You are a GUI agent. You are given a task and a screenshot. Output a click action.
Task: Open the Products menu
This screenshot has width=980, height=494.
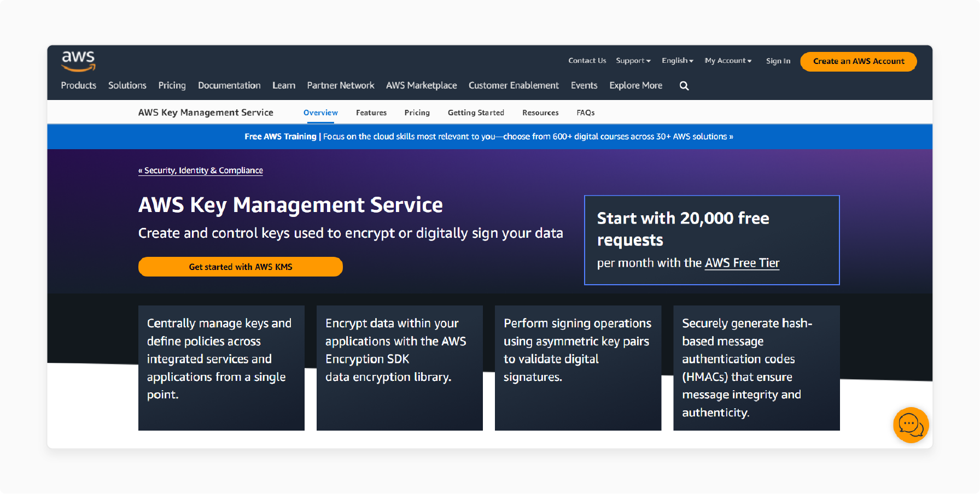click(x=79, y=85)
